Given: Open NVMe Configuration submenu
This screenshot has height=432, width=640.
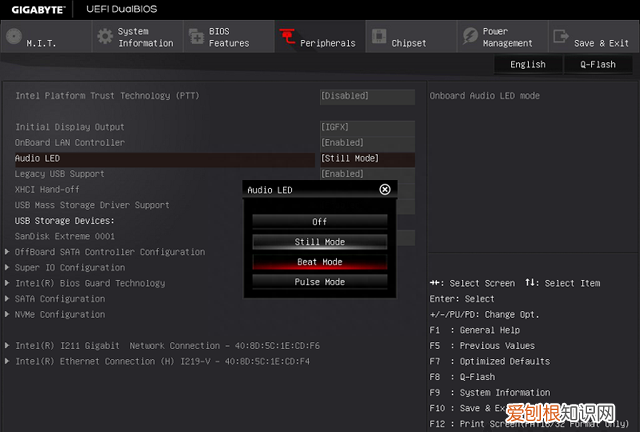Looking at the screenshot, I should coord(59,314).
